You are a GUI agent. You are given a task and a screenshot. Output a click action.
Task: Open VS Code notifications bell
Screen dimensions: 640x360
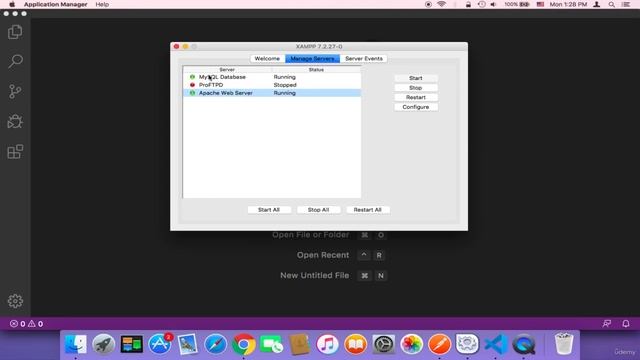coord(626,324)
